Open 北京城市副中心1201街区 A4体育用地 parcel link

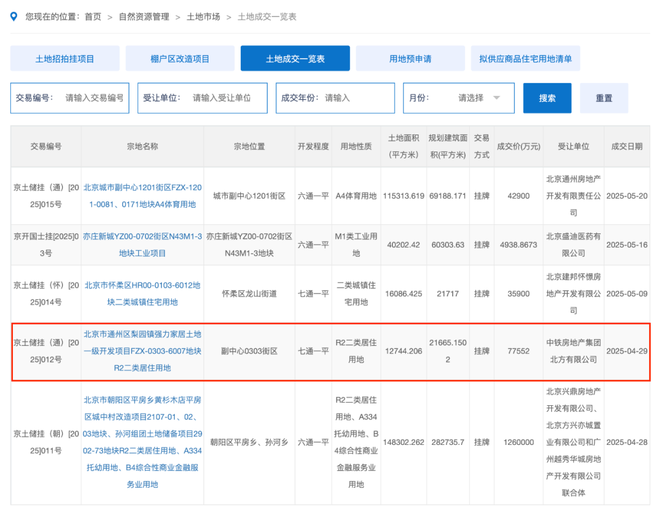click(x=142, y=193)
